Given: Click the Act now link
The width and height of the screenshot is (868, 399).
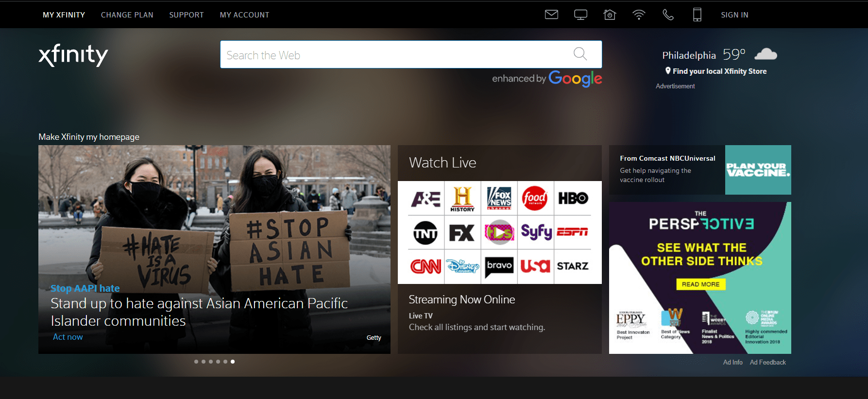Looking at the screenshot, I should coord(68,337).
